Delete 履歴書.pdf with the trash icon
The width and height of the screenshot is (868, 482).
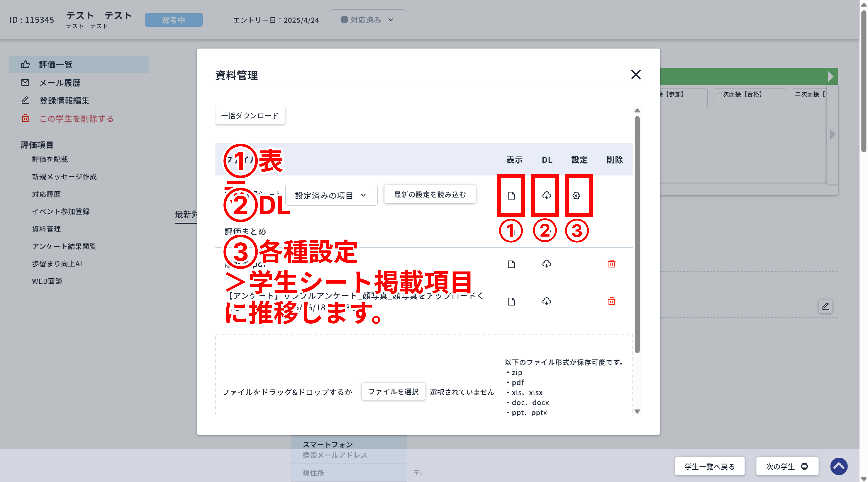[612, 264]
